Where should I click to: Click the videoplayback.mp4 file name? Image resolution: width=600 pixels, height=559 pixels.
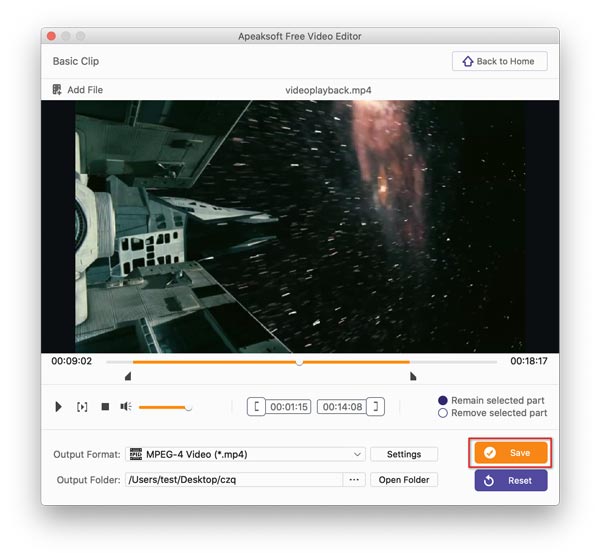tap(328, 90)
